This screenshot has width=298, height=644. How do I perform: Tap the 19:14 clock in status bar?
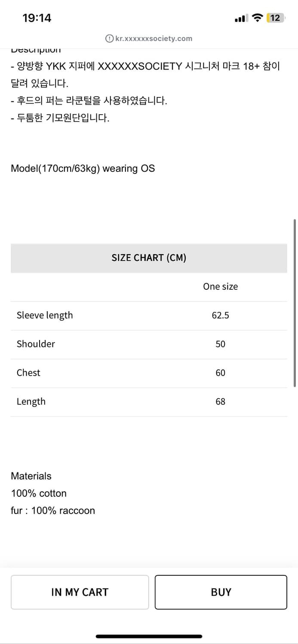pyautogui.click(x=37, y=18)
